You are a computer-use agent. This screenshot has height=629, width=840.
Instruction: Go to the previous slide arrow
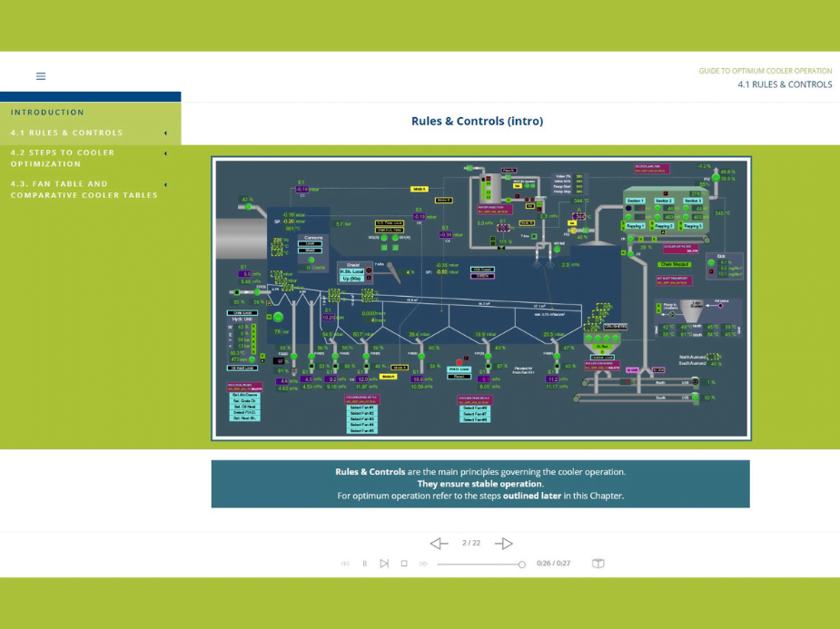(440, 544)
